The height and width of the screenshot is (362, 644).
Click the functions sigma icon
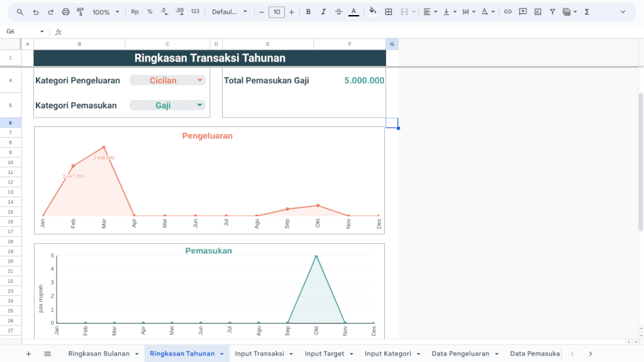click(587, 12)
